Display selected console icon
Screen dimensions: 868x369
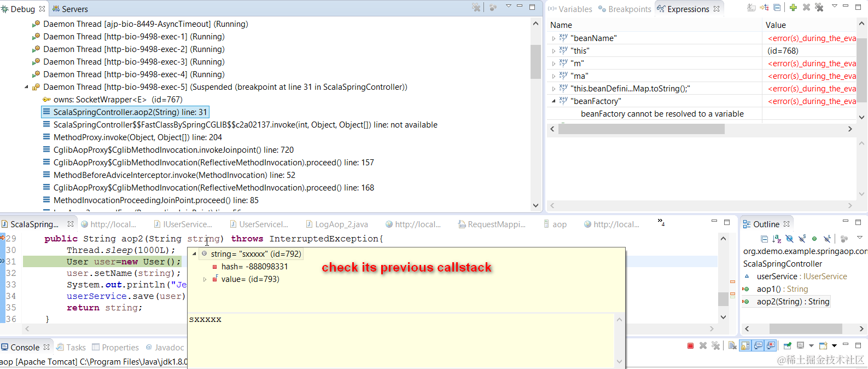pyautogui.click(x=800, y=345)
